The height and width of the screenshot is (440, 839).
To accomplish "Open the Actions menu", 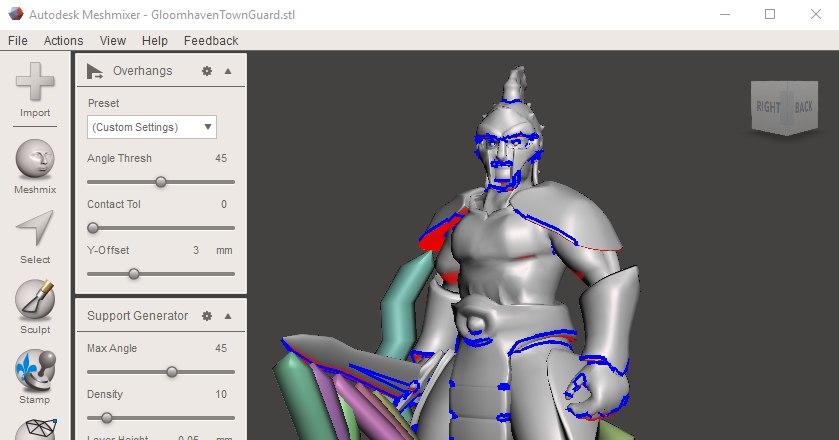I will tap(64, 41).
